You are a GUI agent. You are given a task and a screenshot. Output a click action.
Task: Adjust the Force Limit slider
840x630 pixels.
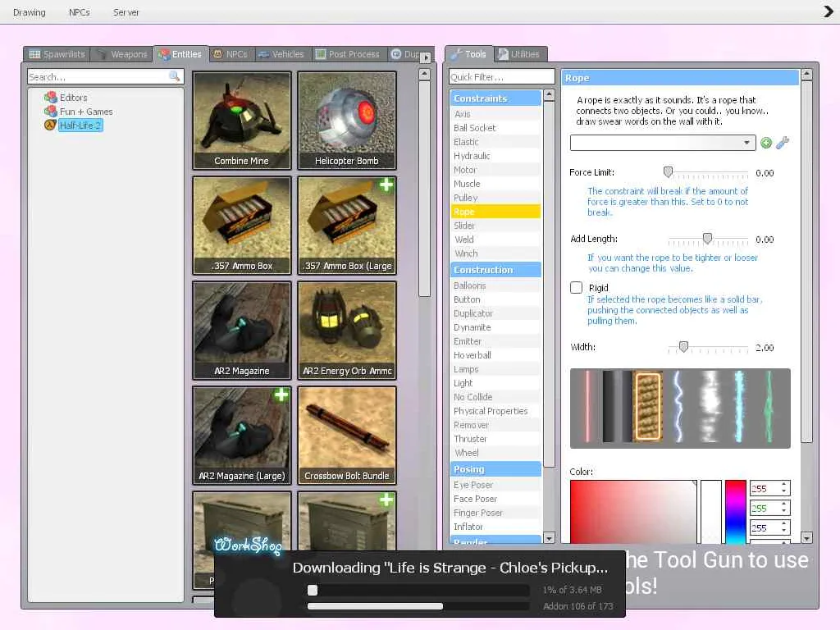pos(668,172)
